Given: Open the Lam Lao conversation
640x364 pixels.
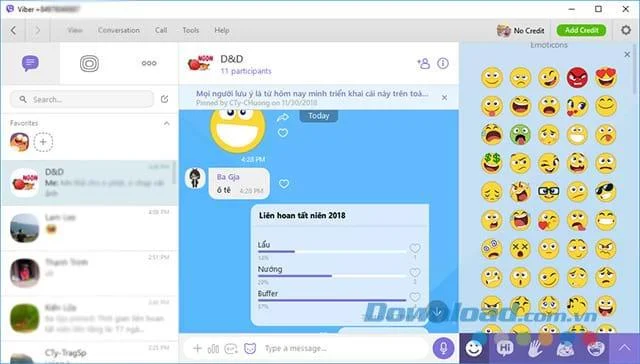Looking at the screenshot, I should pyautogui.click(x=89, y=228).
